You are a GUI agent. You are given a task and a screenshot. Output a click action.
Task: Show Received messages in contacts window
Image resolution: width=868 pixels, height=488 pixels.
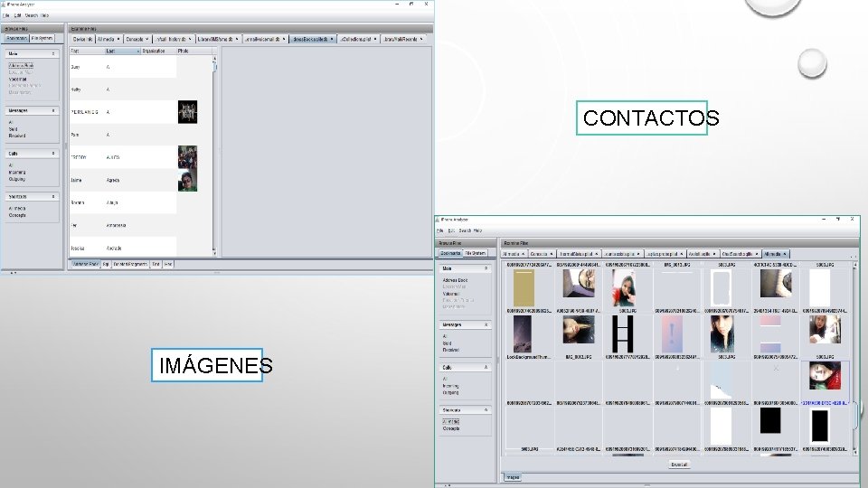[17, 136]
